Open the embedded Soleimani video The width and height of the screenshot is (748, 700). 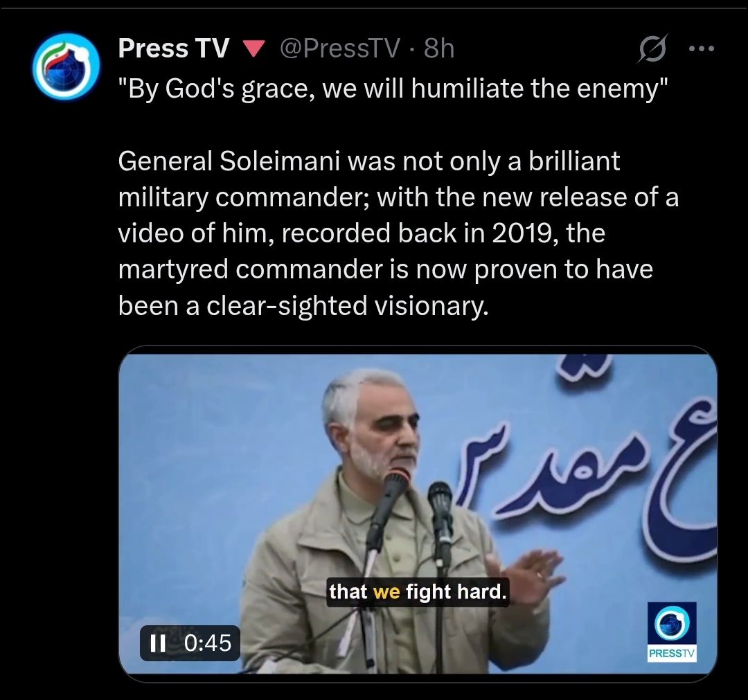(418, 514)
